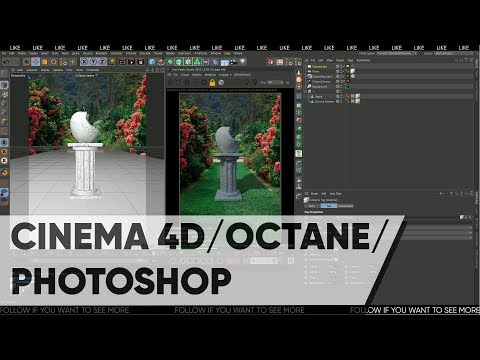Click the red Octane icon in toolbar
The height and width of the screenshot is (360, 480).
click(x=270, y=62)
